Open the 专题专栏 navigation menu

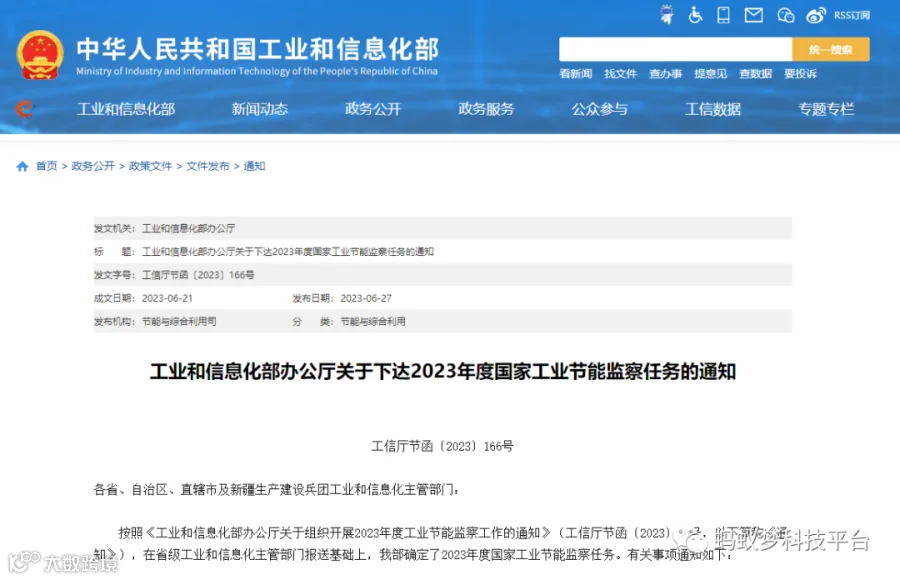click(x=827, y=109)
